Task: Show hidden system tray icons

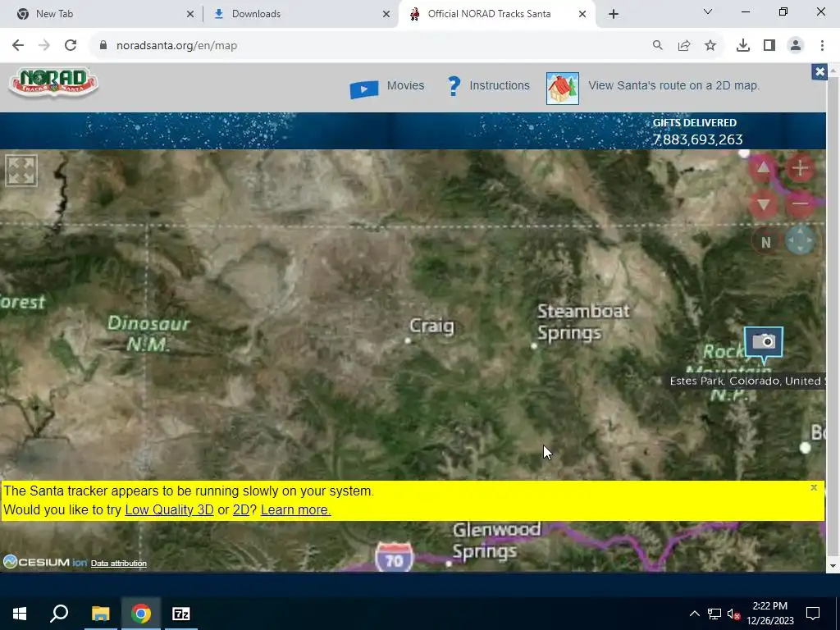Action: [694, 614]
